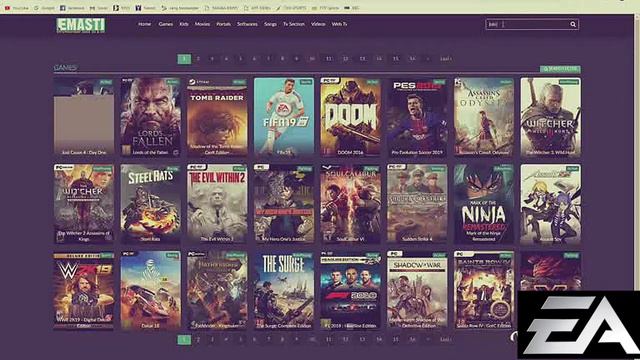The width and height of the screenshot is (640, 360).
Task: Go to page 10 in the pagination above the GAMES heading
Action: (312, 59)
